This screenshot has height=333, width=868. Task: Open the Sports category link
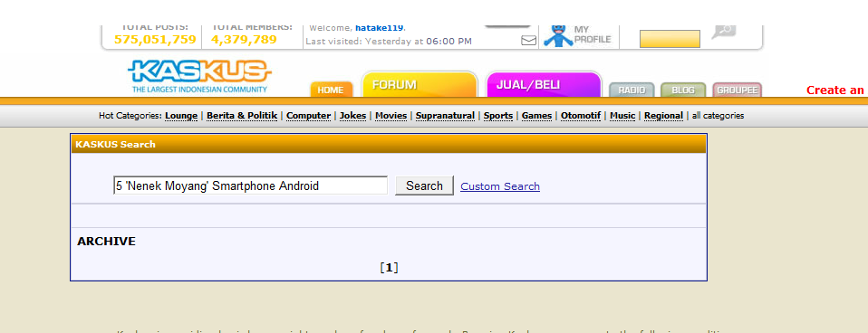click(x=498, y=116)
